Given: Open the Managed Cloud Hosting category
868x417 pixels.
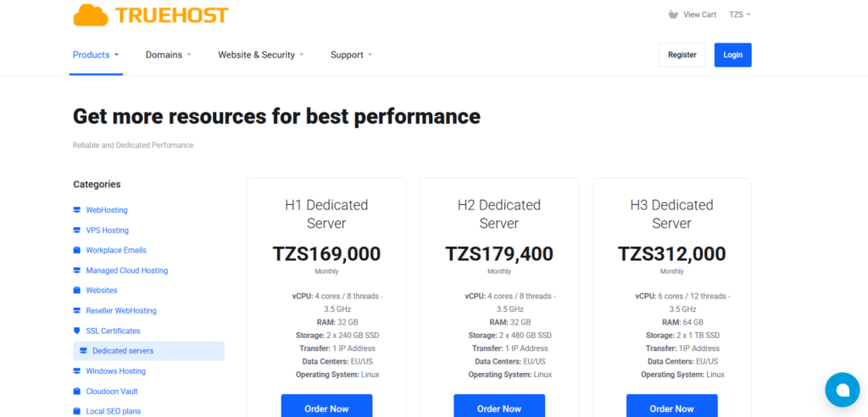Looking at the screenshot, I should coord(127,270).
